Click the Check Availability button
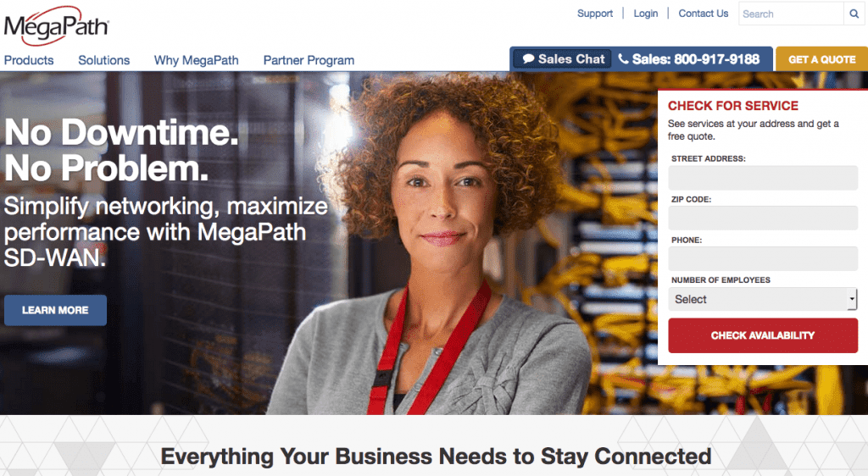The height and width of the screenshot is (476, 868). point(763,335)
